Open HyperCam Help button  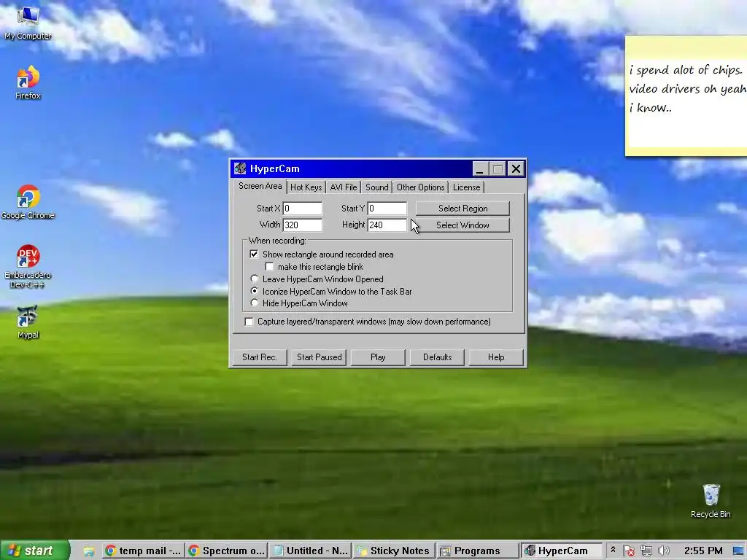click(x=496, y=357)
